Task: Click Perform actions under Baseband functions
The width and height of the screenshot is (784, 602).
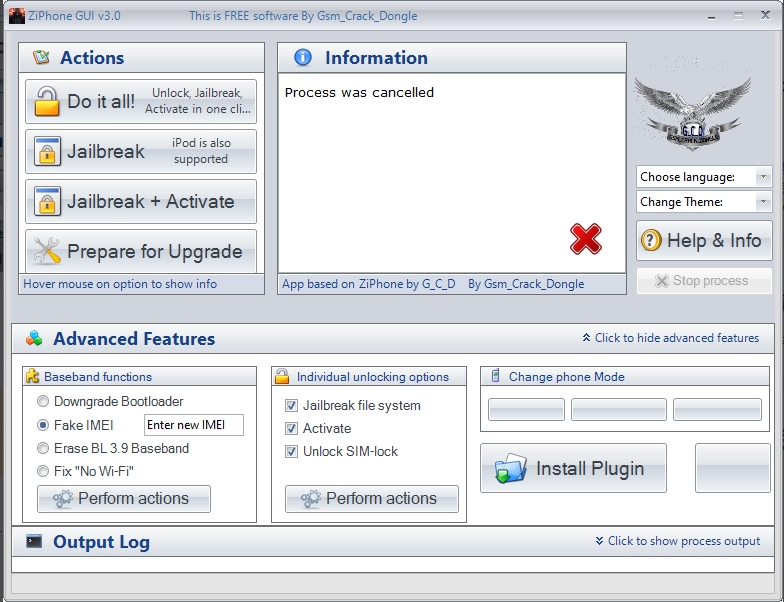Action: coord(124,498)
